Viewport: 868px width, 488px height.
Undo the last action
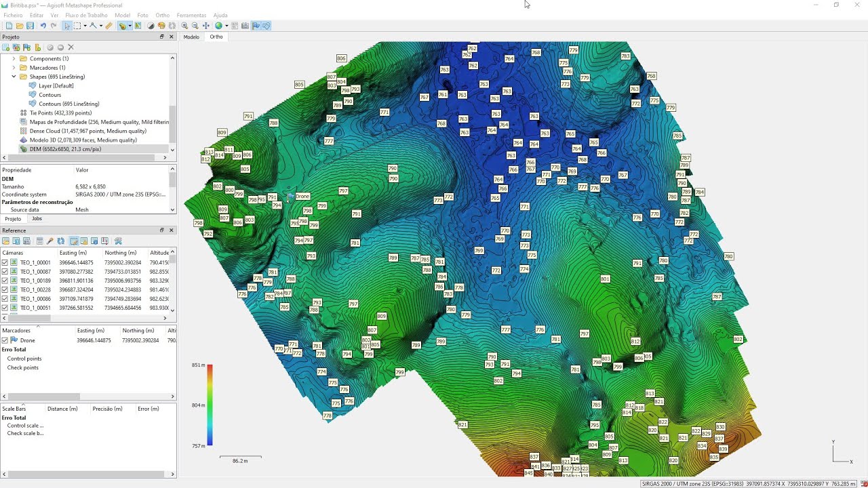coord(43,26)
